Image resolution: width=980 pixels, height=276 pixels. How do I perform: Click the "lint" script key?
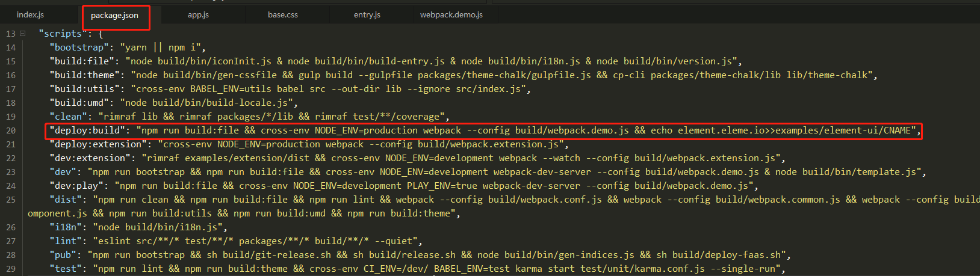pyautogui.click(x=66, y=241)
